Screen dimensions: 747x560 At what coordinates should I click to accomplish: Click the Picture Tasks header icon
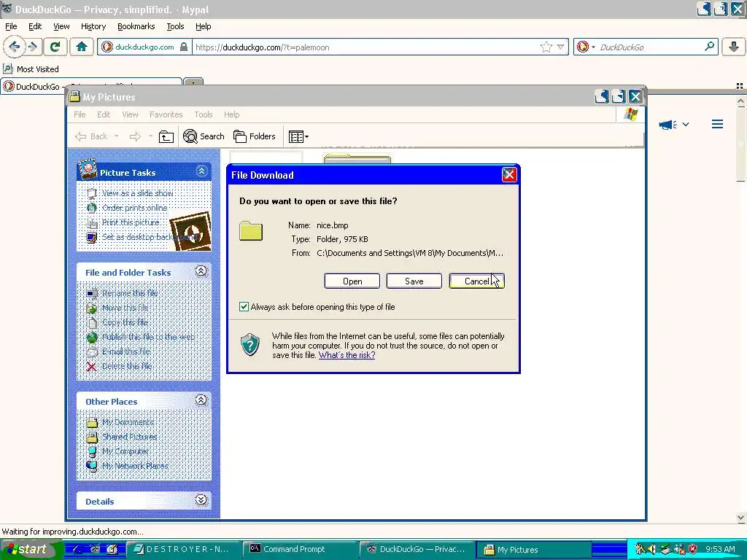click(88, 169)
